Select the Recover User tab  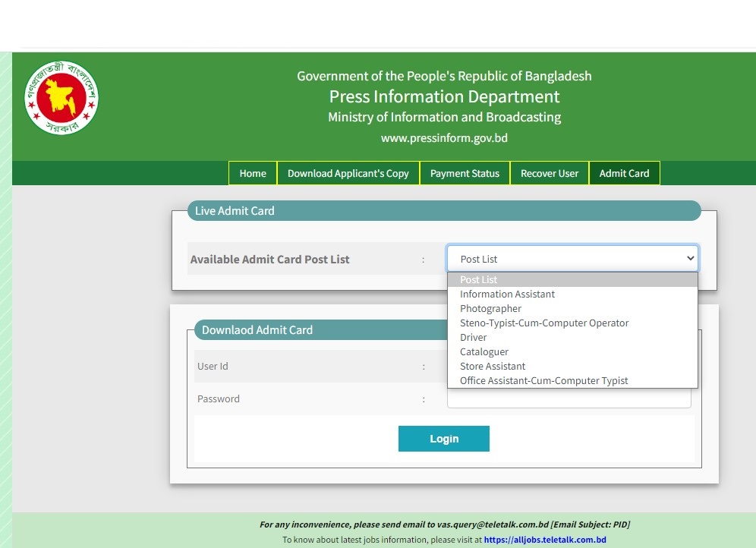(x=550, y=173)
